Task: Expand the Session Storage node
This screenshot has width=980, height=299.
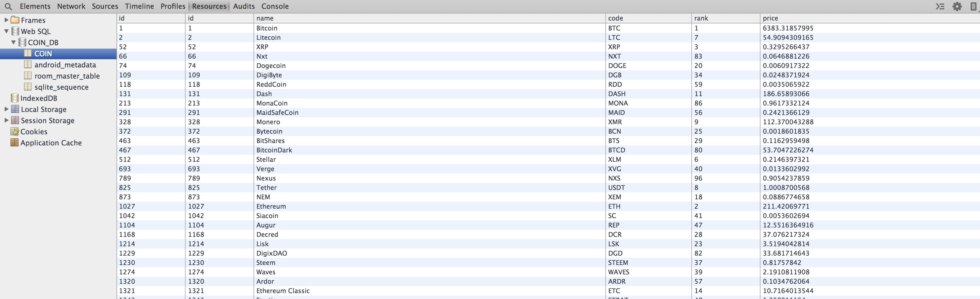Action: point(6,120)
